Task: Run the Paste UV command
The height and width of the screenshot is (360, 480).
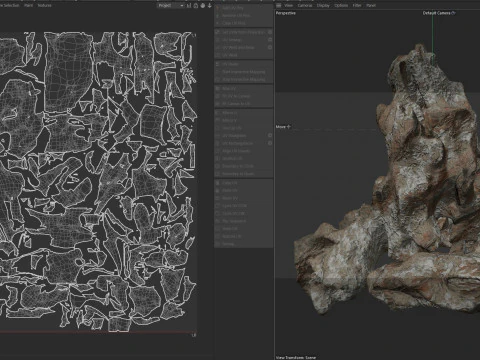Action: click(243, 190)
